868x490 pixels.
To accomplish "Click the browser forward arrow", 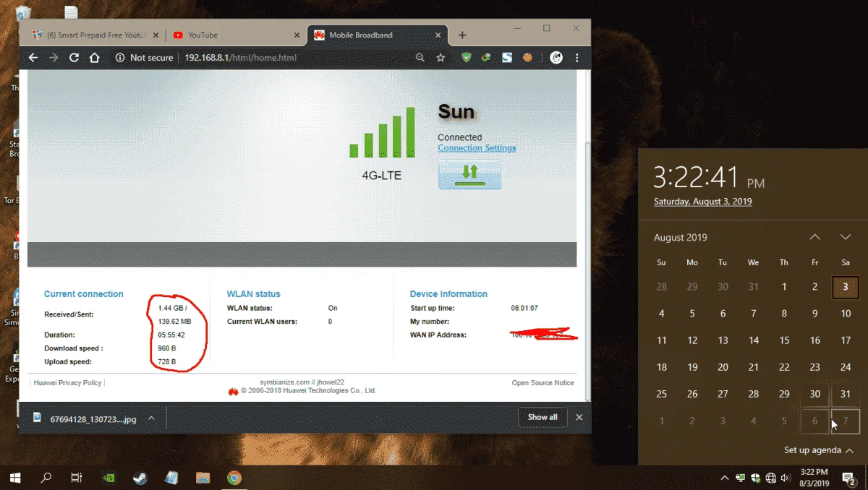I will coord(54,58).
